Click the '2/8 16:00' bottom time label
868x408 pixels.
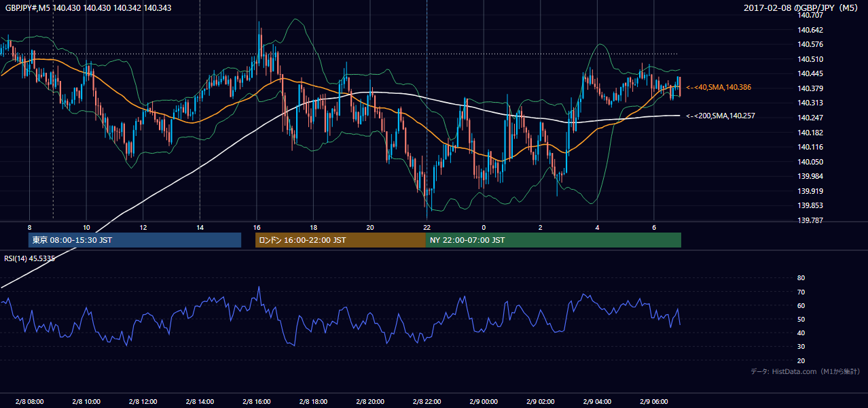pyautogui.click(x=256, y=402)
